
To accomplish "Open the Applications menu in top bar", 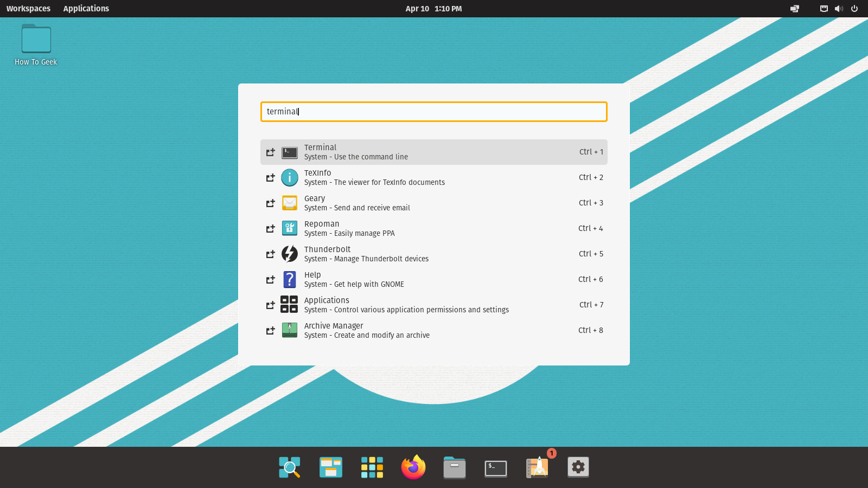I will pyautogui.click(x=86, y=9).
